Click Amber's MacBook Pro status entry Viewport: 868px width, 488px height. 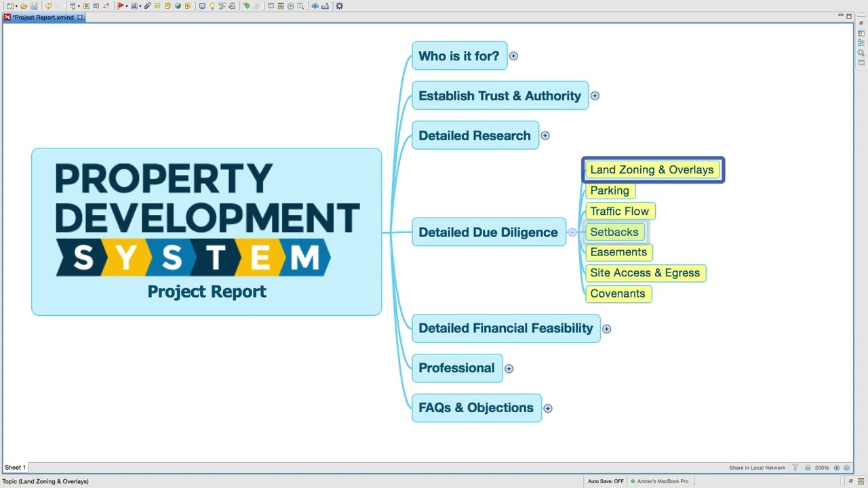[x=659, y=481]
